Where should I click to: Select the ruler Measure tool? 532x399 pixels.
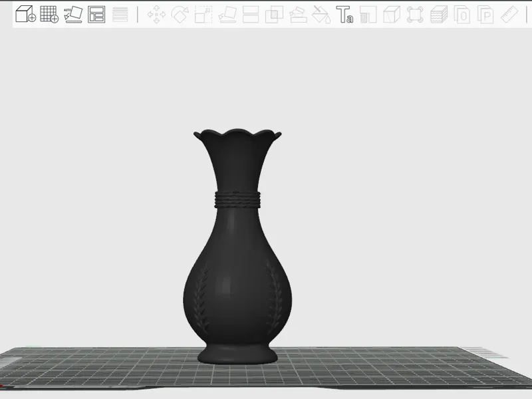coord(509,14)
